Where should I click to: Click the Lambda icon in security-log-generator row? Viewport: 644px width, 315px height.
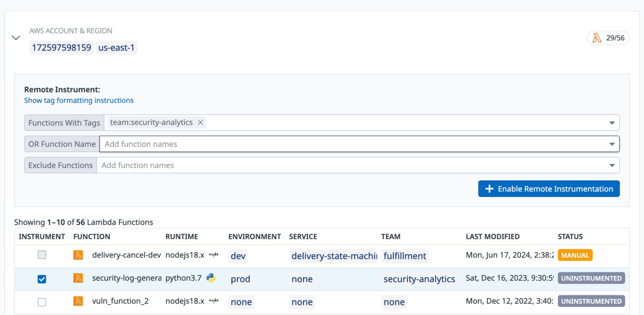[x=78, y=278]
